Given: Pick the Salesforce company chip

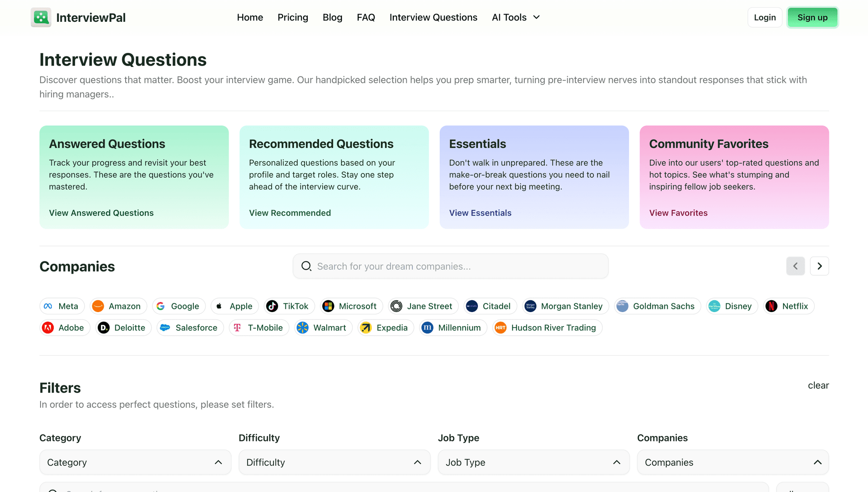Looking at the screenshot, I should [190, 328].
